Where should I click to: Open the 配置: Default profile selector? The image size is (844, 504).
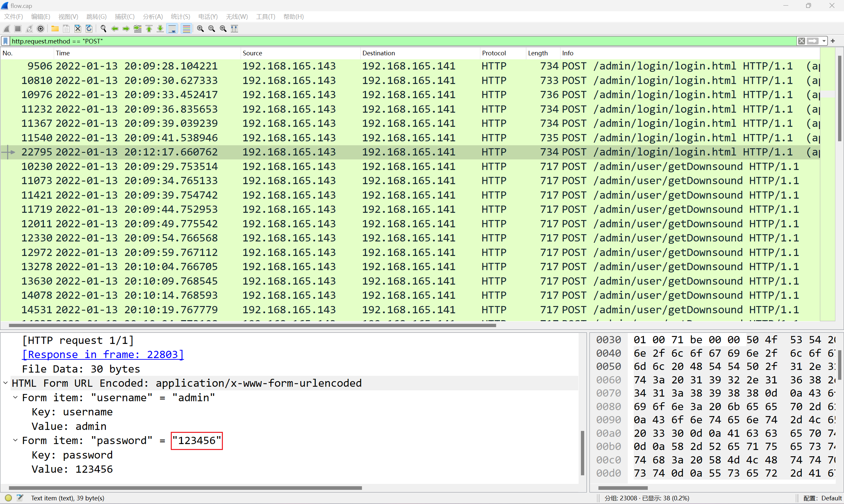coord(822,498)
